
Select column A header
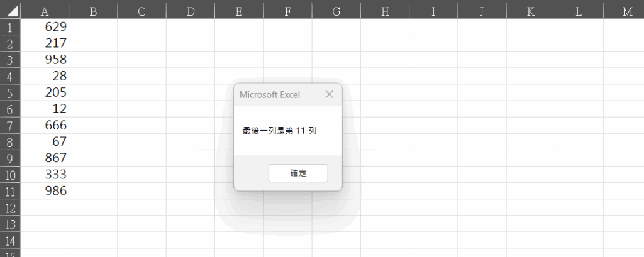point(45,11)
